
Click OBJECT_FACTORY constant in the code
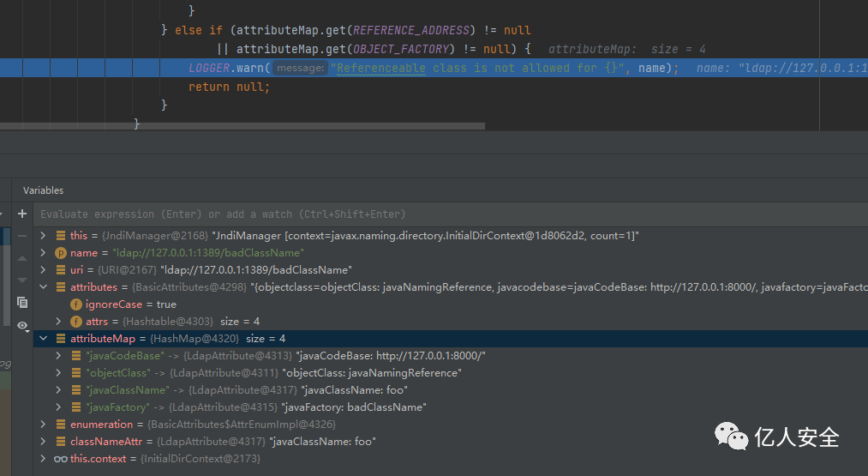click(401, 50)
